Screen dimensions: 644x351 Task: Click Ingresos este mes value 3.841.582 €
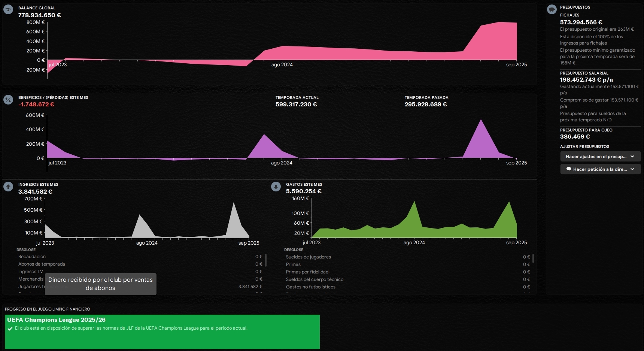pyautogui.click(x=35, y=192)
